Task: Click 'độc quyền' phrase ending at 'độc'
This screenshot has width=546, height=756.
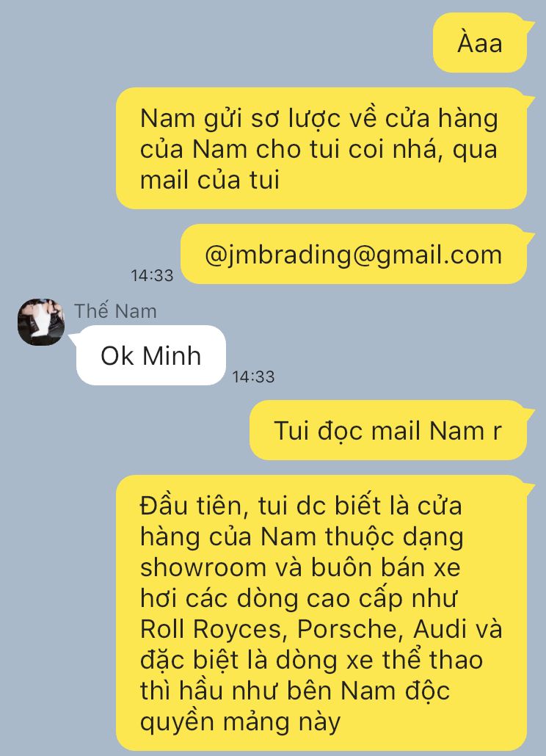Action: point(427,691)
